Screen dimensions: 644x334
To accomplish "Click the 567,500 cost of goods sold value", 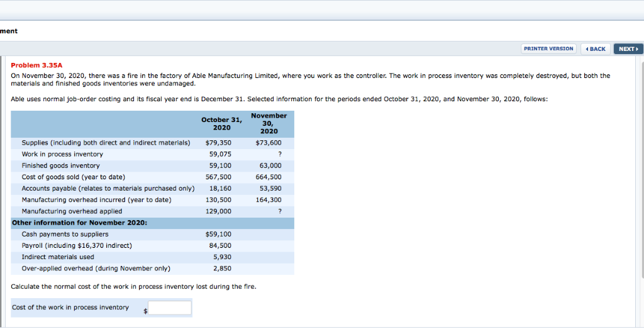I will (x=218, y=177).
